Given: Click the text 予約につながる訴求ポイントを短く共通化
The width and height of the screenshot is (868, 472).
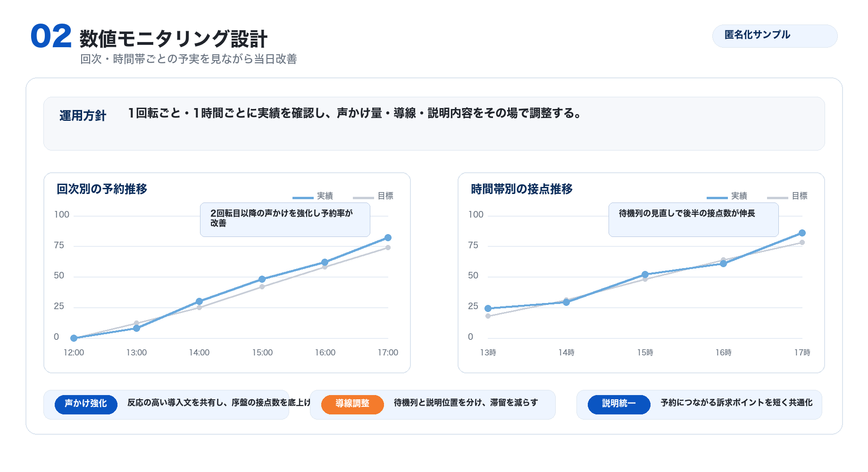Looking at the screenshot, I should [x=736, y=403].
